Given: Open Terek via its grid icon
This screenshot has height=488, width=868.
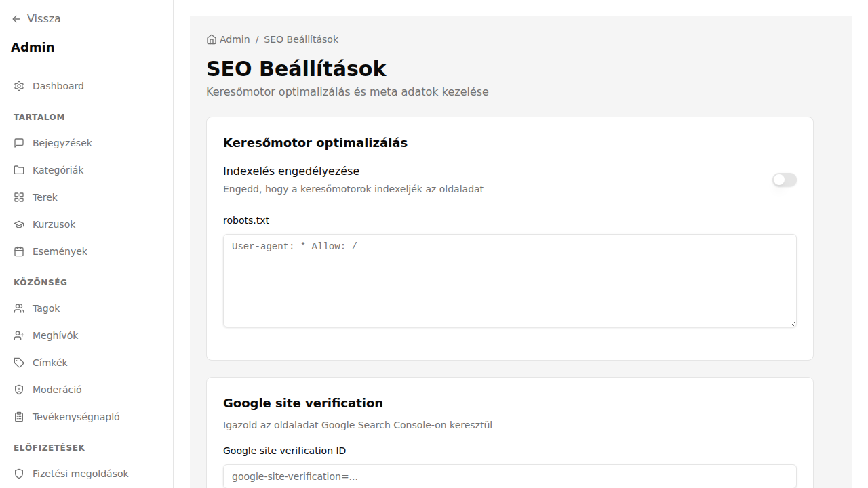Looking at the screenshot, I should (x=18, y=197).
